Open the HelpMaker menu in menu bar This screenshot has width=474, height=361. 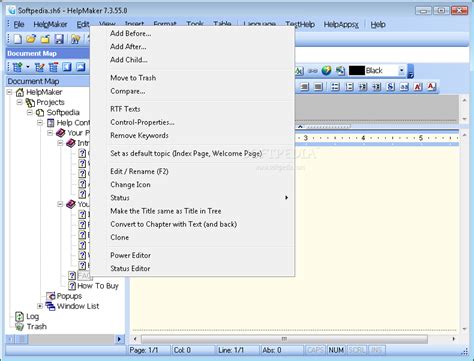click(50, 24)
